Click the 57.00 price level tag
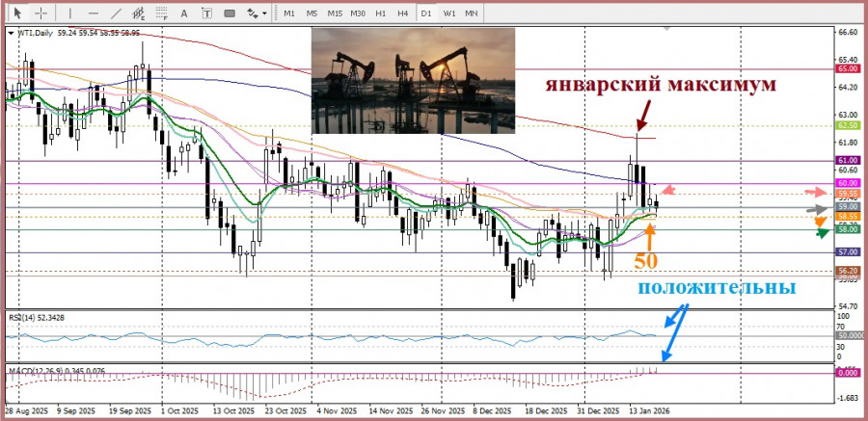Screen dimensions: 868x421 coord(848,252)
